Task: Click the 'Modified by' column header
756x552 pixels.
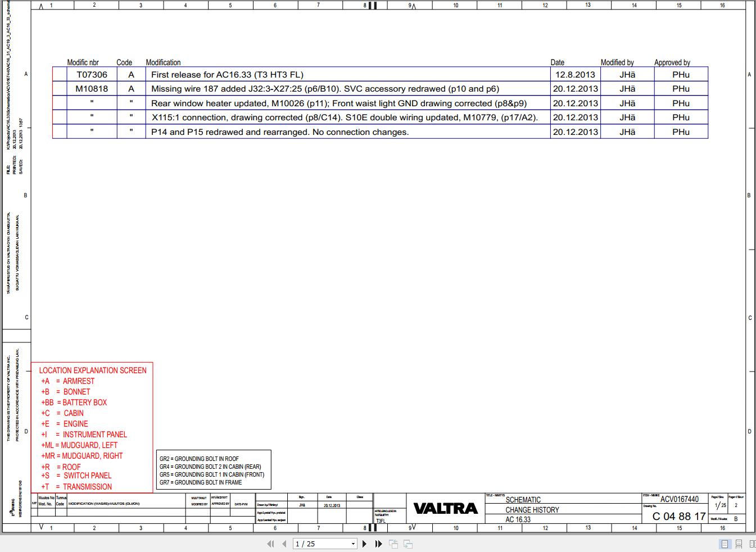Action: (617, 62)
